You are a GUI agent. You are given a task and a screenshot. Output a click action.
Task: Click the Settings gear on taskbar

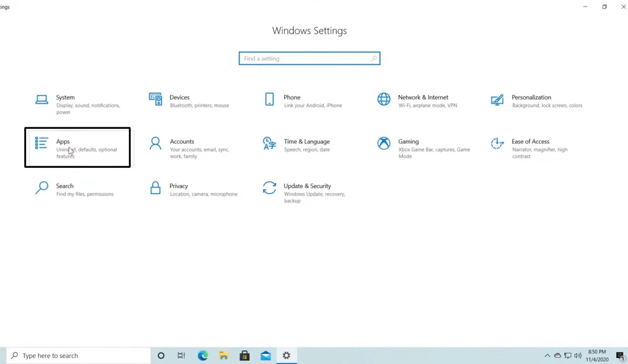click(x=286, y=356)
